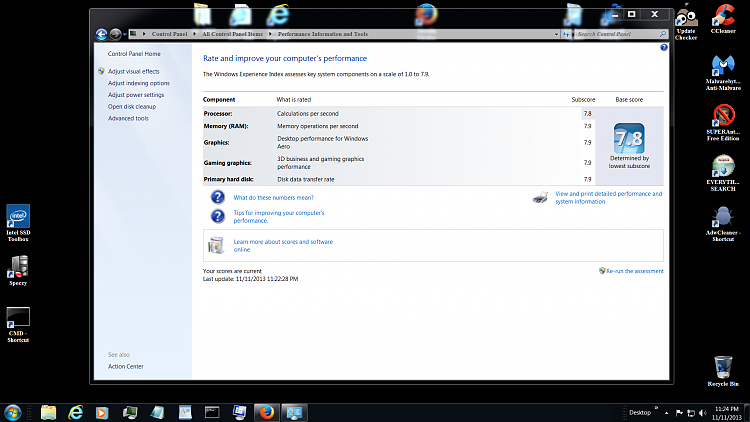Select Control Panel in the breadcrumb

(x=169, y=34)
